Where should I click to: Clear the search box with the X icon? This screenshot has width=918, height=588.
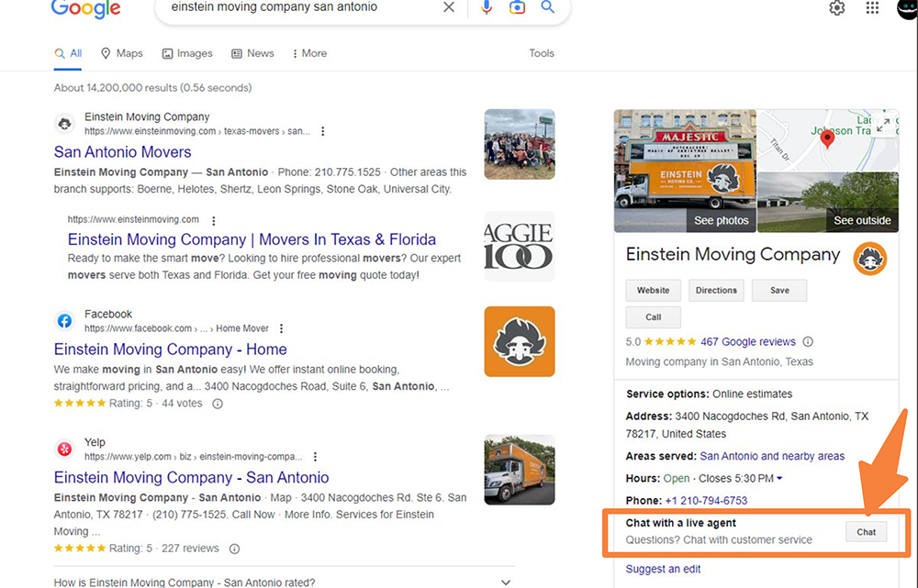[x=449, y=7]
